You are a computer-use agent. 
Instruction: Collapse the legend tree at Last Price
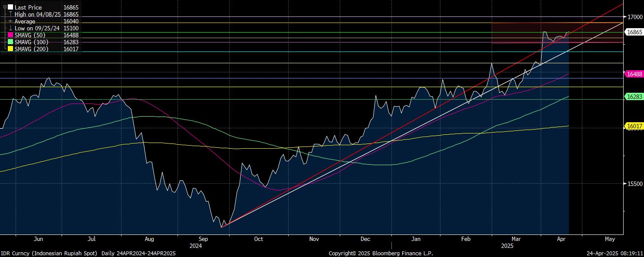[5, 7]
